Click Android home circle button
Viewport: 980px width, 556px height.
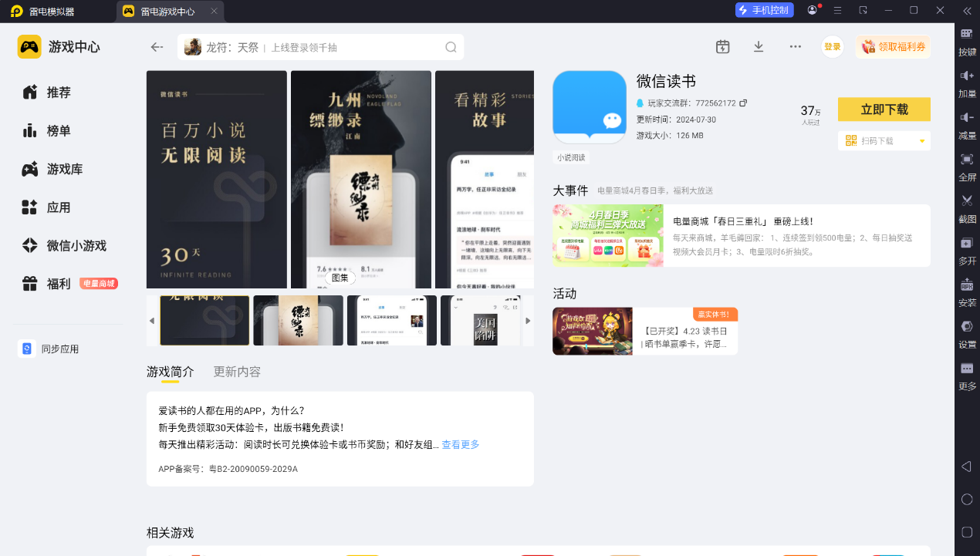click(967, 499)
